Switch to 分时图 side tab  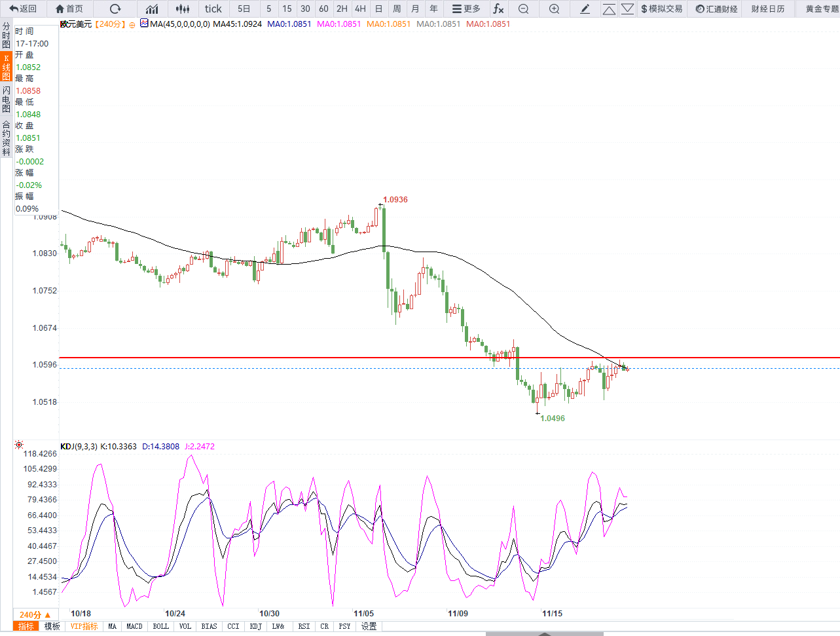coord(7,35)
